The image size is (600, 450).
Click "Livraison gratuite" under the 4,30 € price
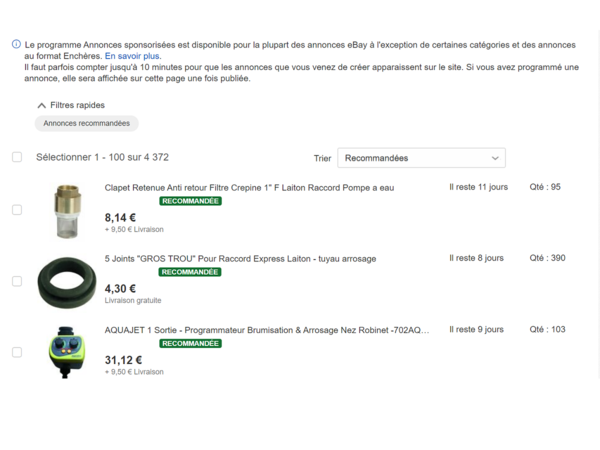133,300
